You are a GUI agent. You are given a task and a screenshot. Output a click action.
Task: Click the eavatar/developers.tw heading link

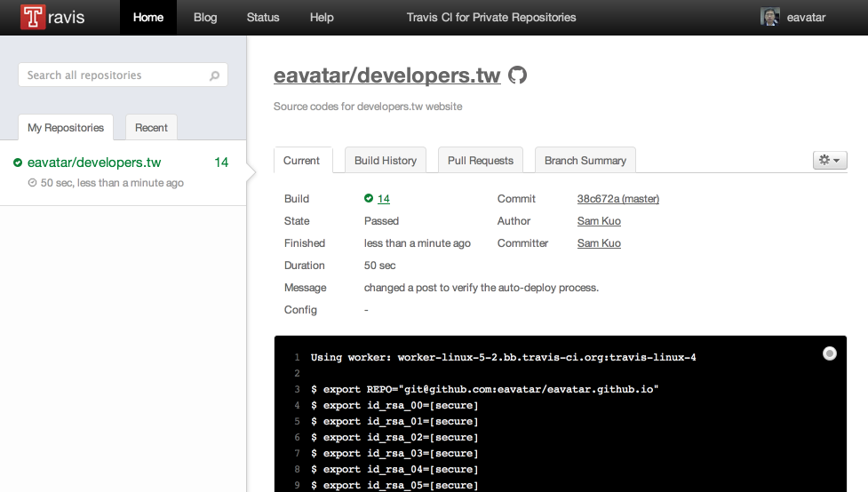point(387,75)
